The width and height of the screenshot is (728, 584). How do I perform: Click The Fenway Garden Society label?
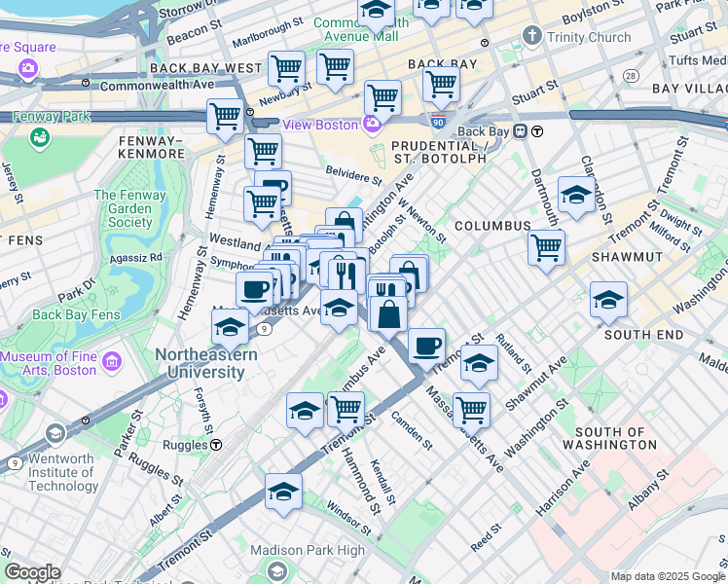pos(130,208)
